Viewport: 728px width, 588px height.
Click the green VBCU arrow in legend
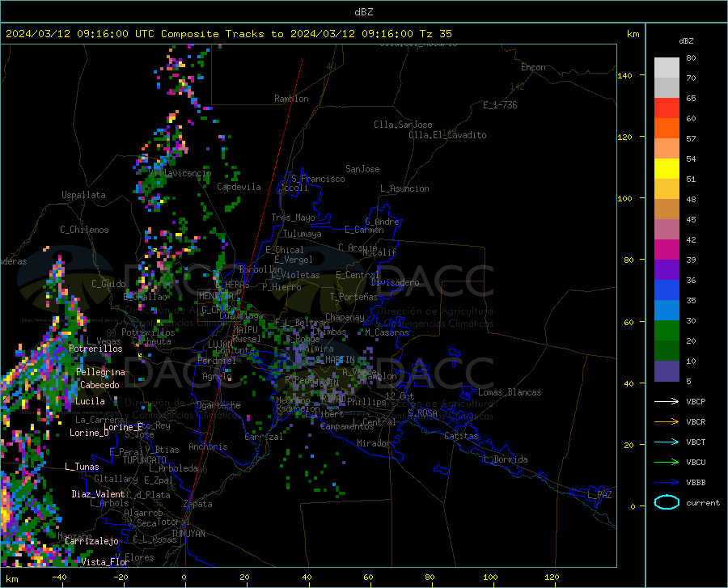click(x=667, y=462)
